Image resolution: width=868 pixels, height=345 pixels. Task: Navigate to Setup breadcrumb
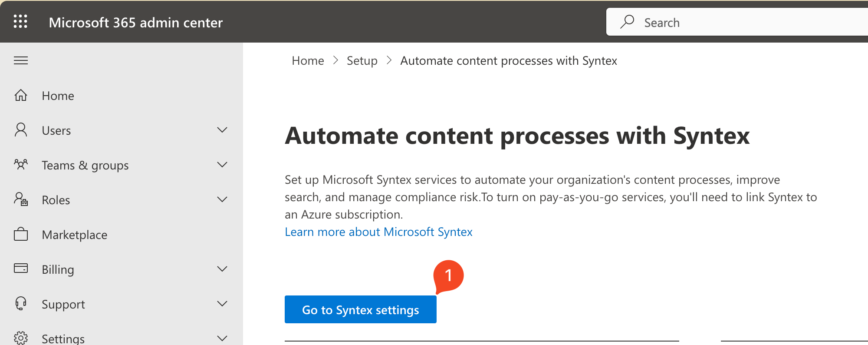click(362, 61)
